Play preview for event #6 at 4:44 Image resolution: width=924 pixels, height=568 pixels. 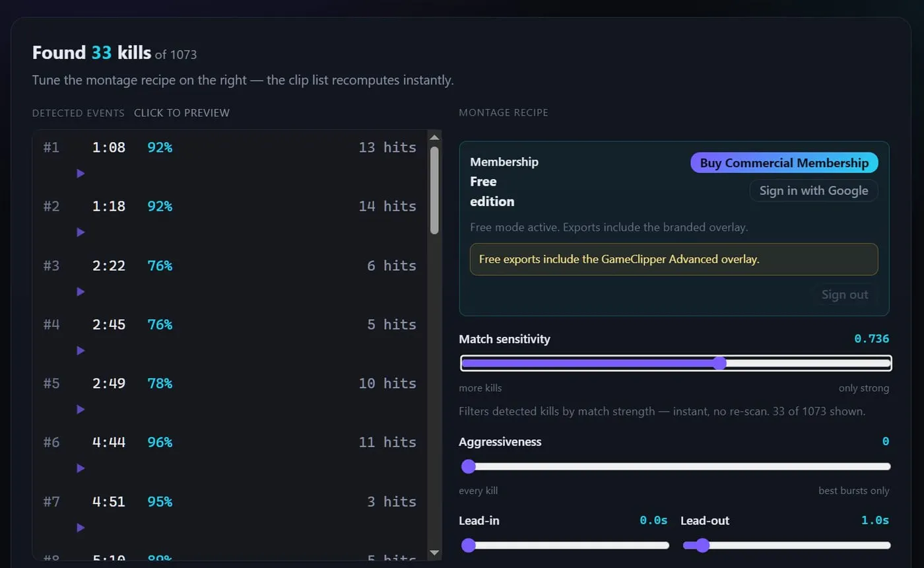(81, 468)
